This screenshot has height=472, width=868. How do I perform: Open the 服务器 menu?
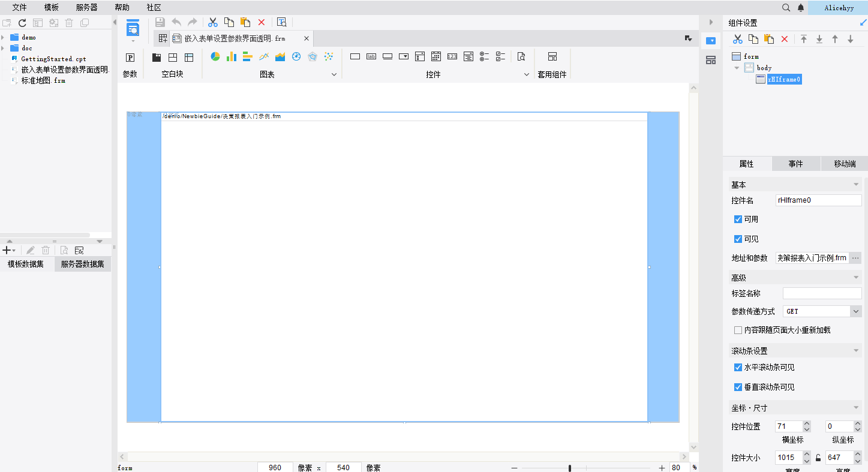87,8
